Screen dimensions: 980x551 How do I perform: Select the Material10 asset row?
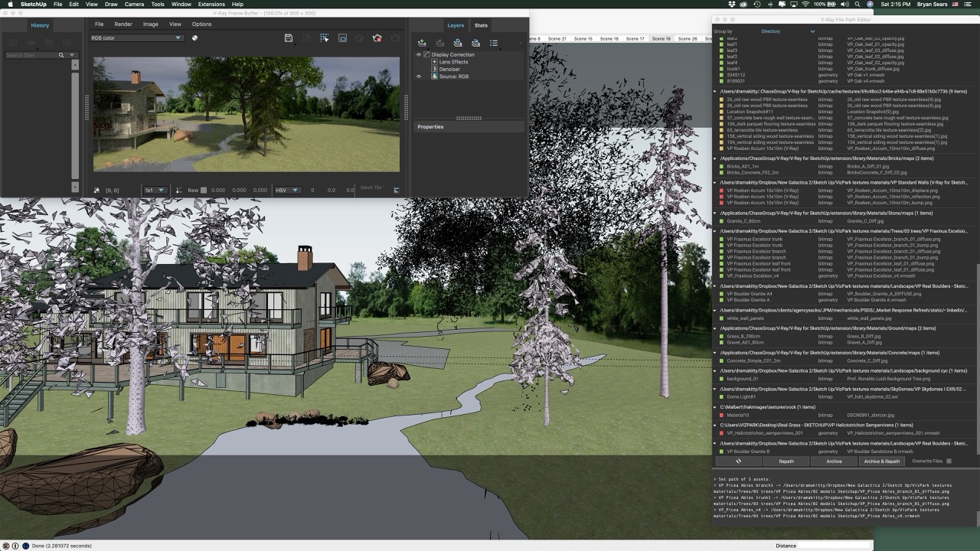pos(842,416)
